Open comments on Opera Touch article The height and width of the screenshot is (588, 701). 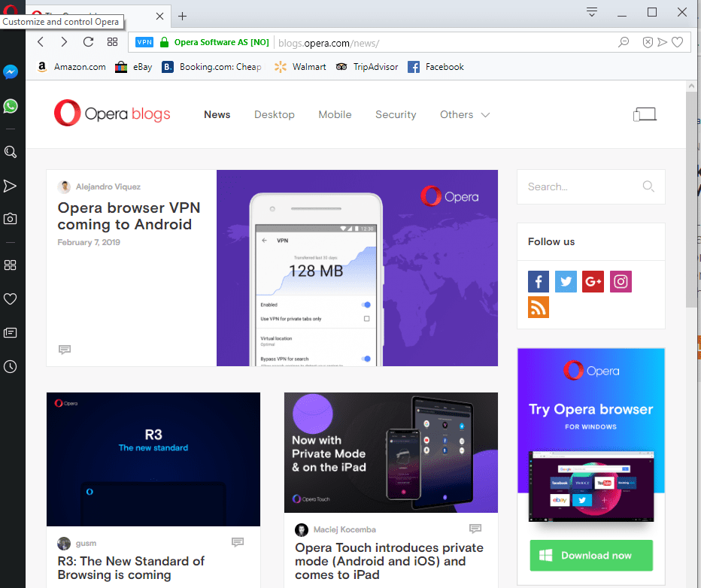475,529
